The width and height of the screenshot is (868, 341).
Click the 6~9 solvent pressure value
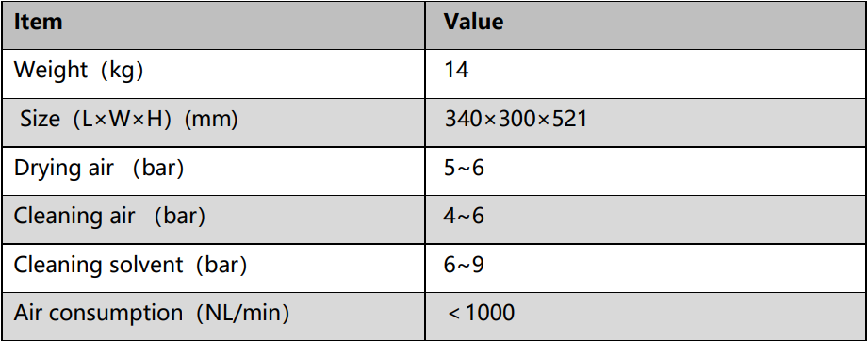pyautogui.click(x=465, y=265)
